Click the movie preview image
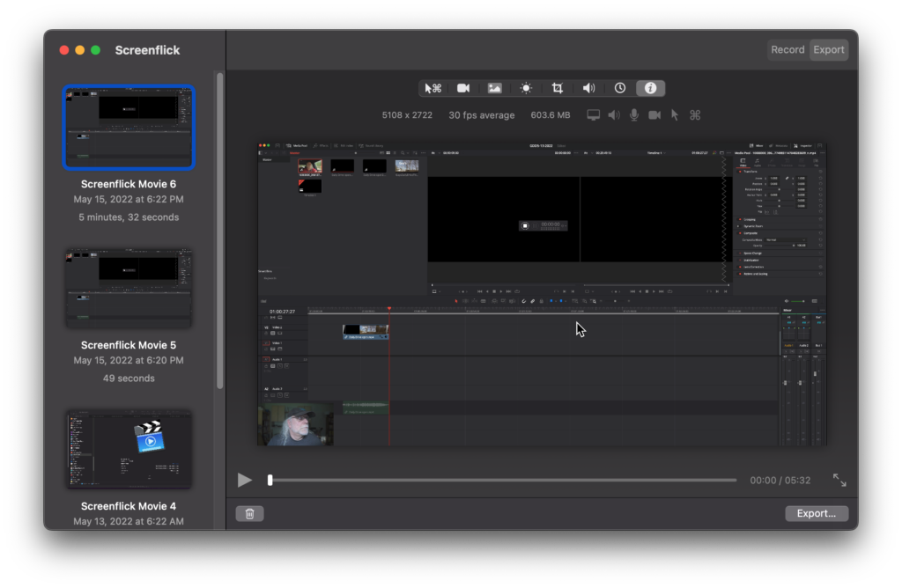This screenshot has height=588, width=902. (542, 294)
